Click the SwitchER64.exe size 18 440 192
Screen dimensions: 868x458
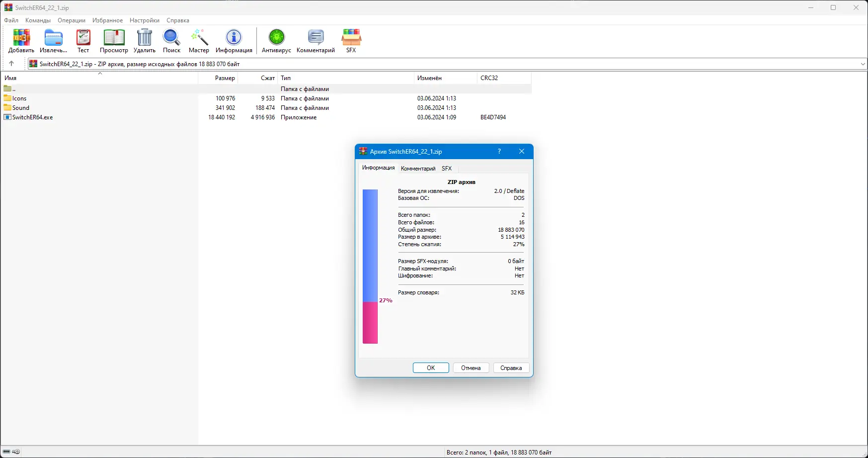(222, 117)
